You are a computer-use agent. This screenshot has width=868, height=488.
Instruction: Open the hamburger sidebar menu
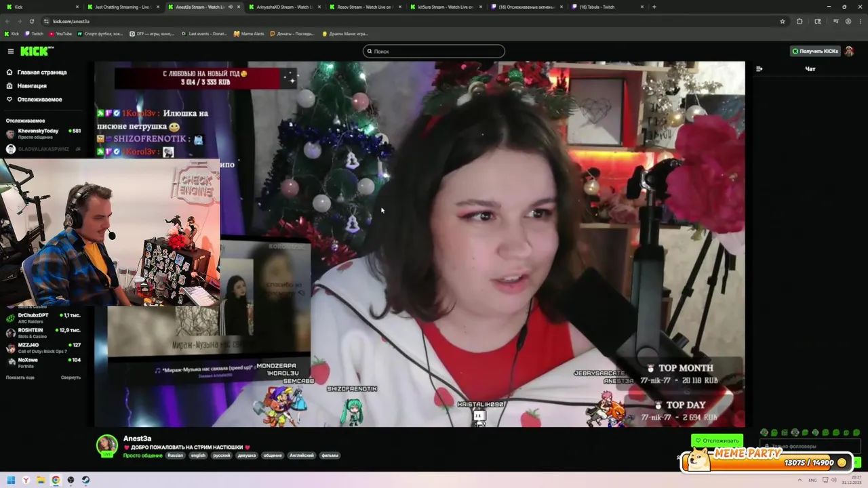pos(10,52)
